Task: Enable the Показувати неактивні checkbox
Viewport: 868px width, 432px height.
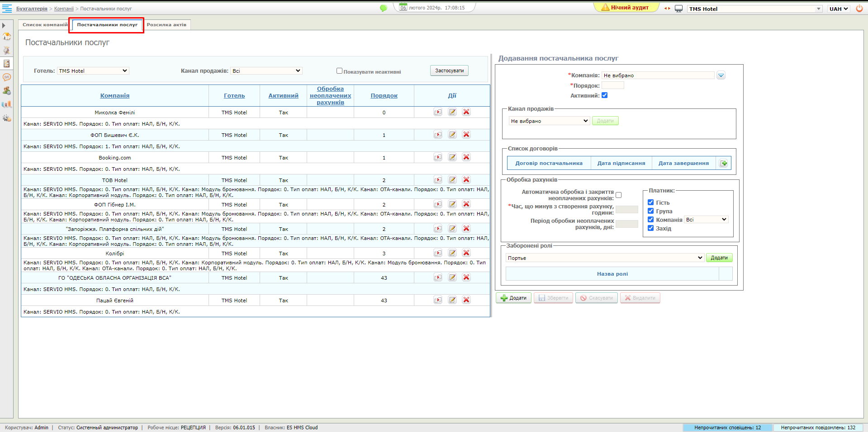Action: click(339, 71)
